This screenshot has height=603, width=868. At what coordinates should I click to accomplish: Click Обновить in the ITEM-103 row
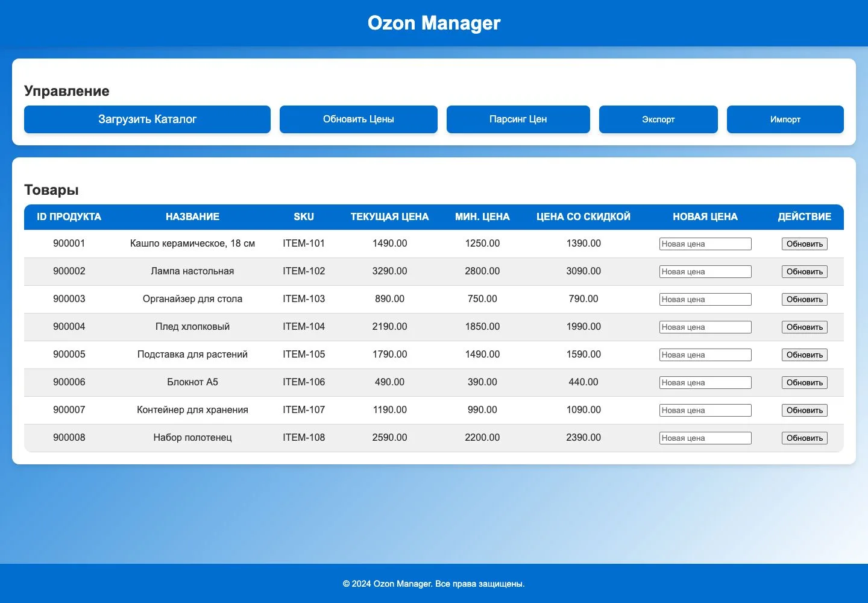pyautogui.click(x=805, y=299)
